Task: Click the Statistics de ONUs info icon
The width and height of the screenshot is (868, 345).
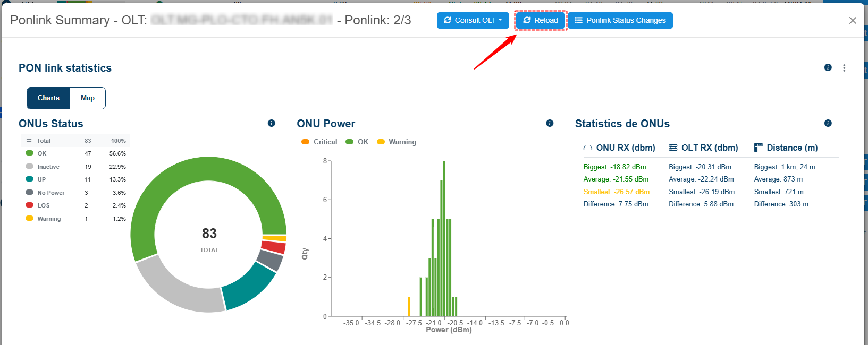Action: (828, 123)
